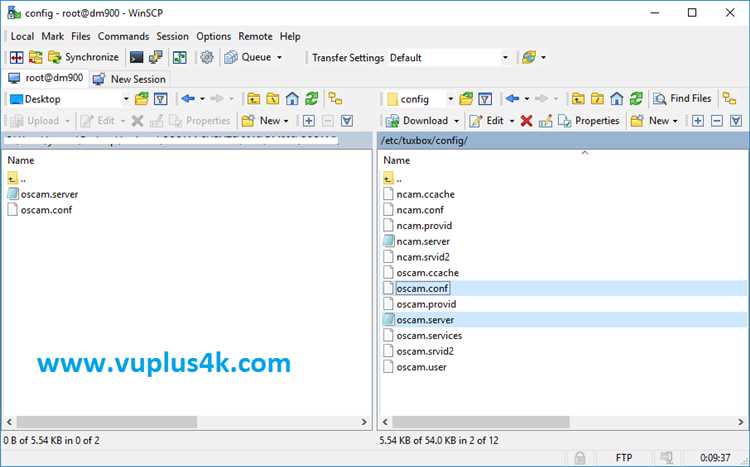This screenshot has width=750, height=467.
Task: Click the remote select-files plus icon
Action: 697,121
